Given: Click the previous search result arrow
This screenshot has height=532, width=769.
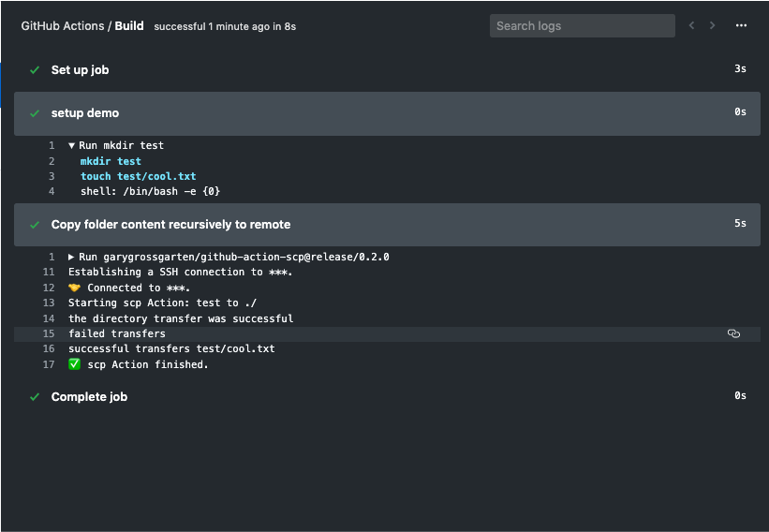Looking at the screenshot, I should [691, 25].
